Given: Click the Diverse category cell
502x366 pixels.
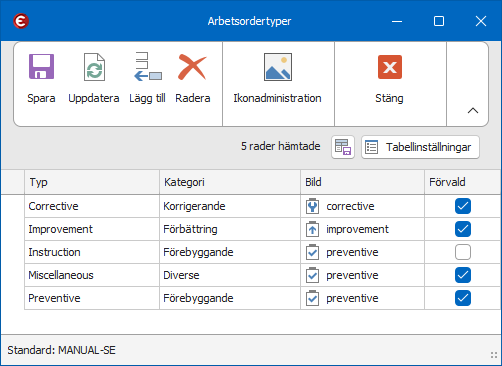Looking at the screenshot, I should (x=230, y=275).
